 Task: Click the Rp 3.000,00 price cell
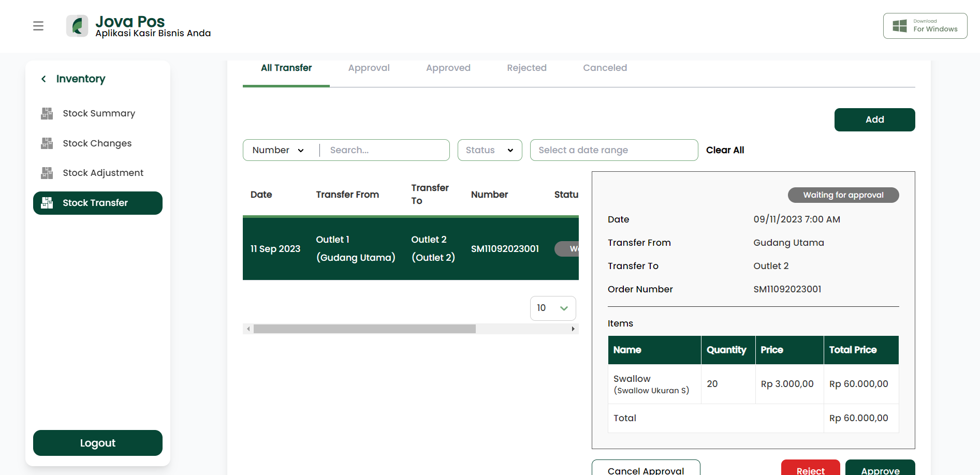789,384
